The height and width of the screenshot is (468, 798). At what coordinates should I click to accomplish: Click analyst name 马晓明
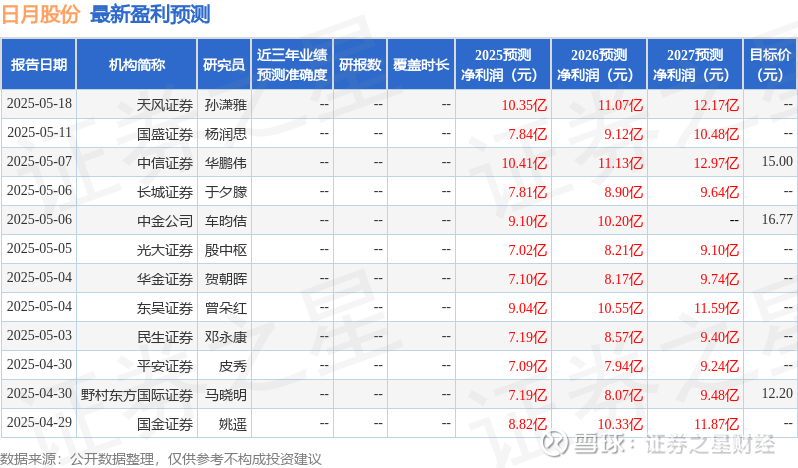click(x=225, y=395)
